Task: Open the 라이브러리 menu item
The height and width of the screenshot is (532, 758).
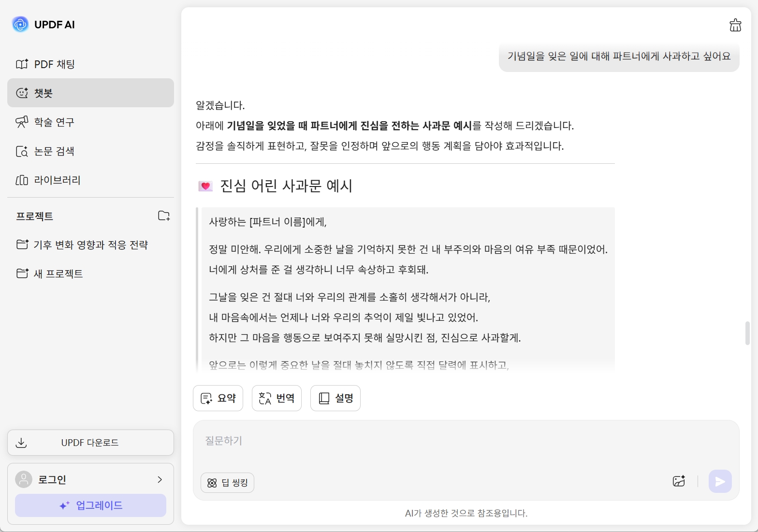Action: click(x=57, y=180)
